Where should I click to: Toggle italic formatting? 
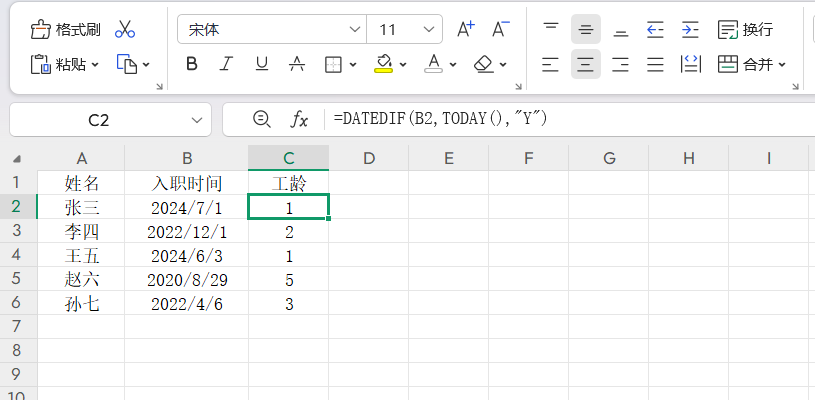(x=227, y=65)
